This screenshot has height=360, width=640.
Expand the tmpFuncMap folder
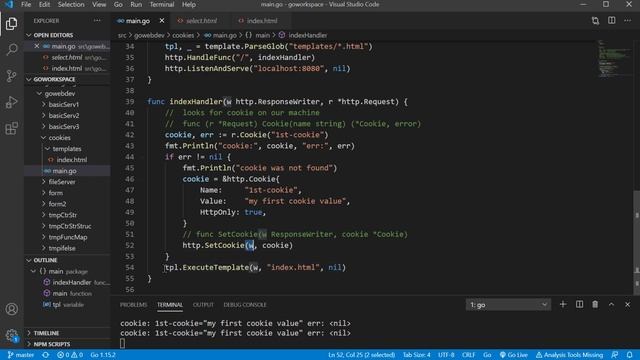point(68,237)
